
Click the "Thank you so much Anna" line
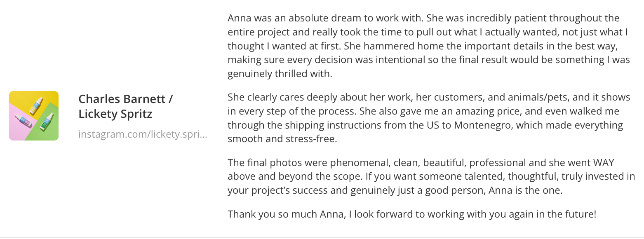coord(411,214)
